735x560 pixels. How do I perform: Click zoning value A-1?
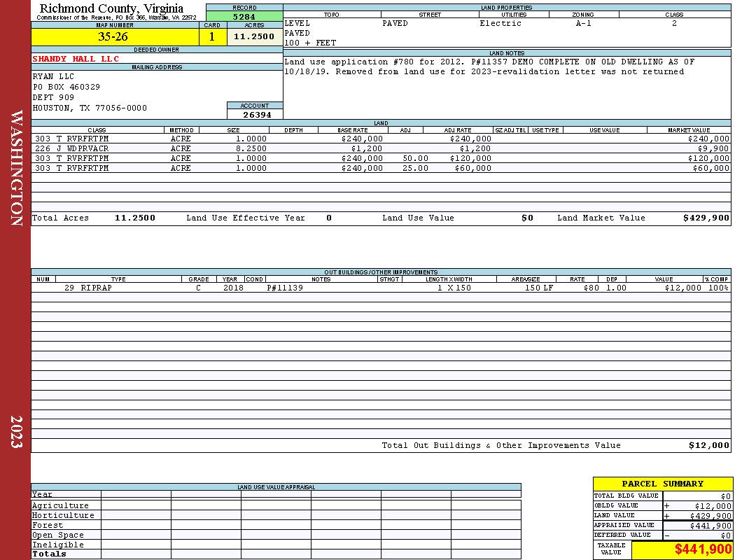click(x=584, y=23)
